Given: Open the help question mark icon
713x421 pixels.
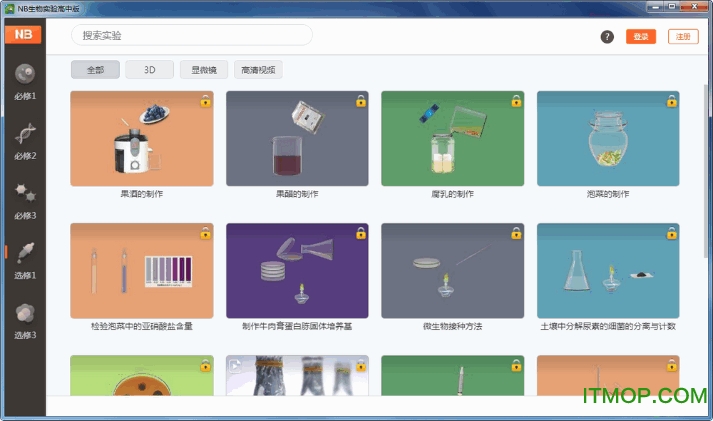Looking at the screenshot, I should pos(607,37).
